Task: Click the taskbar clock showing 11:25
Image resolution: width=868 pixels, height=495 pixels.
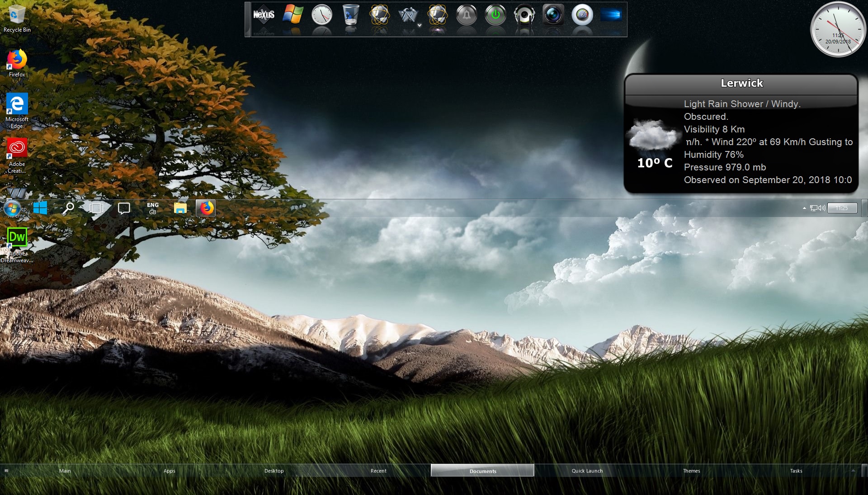Action: click(x=842, y=208)
